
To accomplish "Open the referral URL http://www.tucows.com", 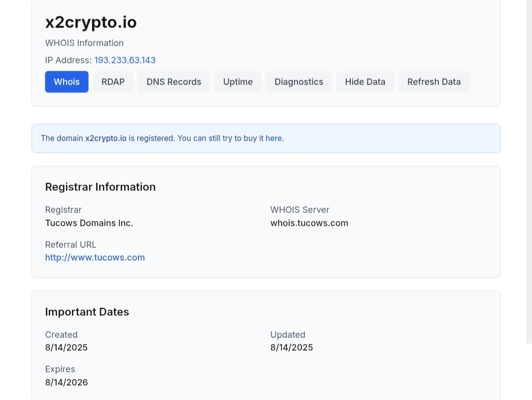I will coord(95,257).
